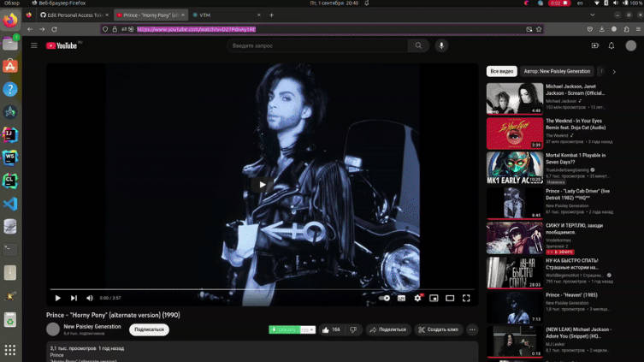Like the video with thumbs up

coord(332,329)
